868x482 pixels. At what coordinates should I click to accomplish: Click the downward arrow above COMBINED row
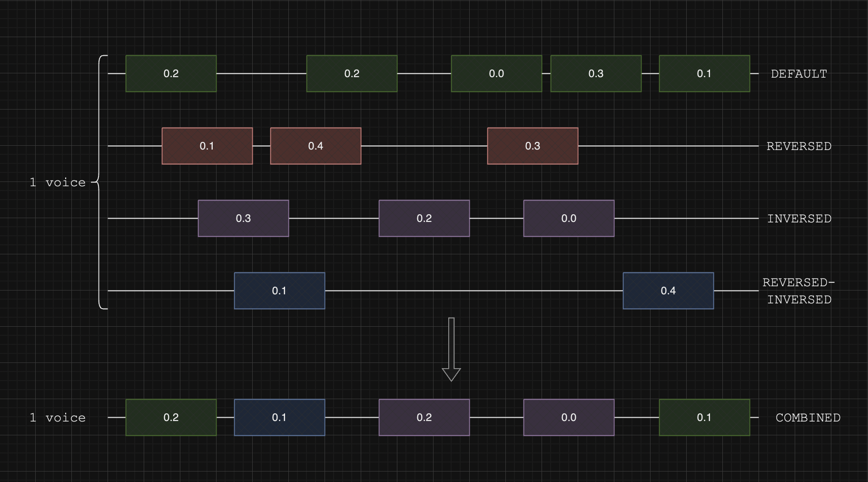coord(451,349)
